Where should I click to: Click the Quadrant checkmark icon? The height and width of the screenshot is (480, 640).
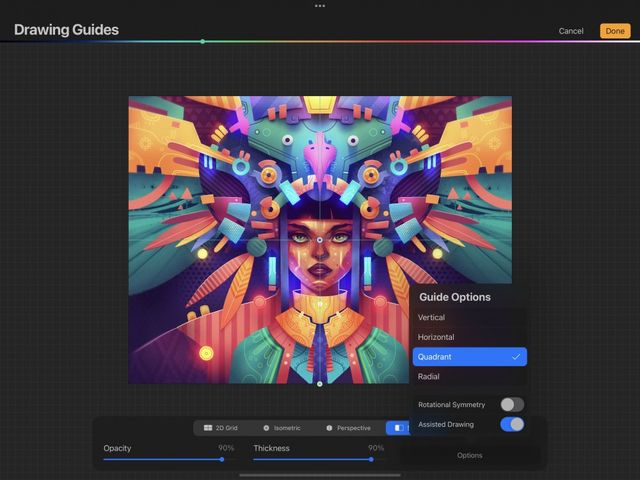(x=516, y=357)
